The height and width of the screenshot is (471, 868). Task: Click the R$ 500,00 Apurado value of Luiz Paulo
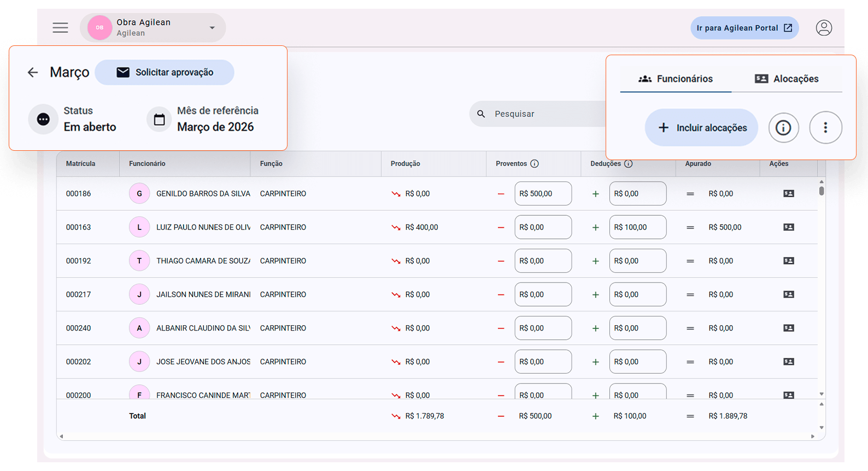click(725, 227)
